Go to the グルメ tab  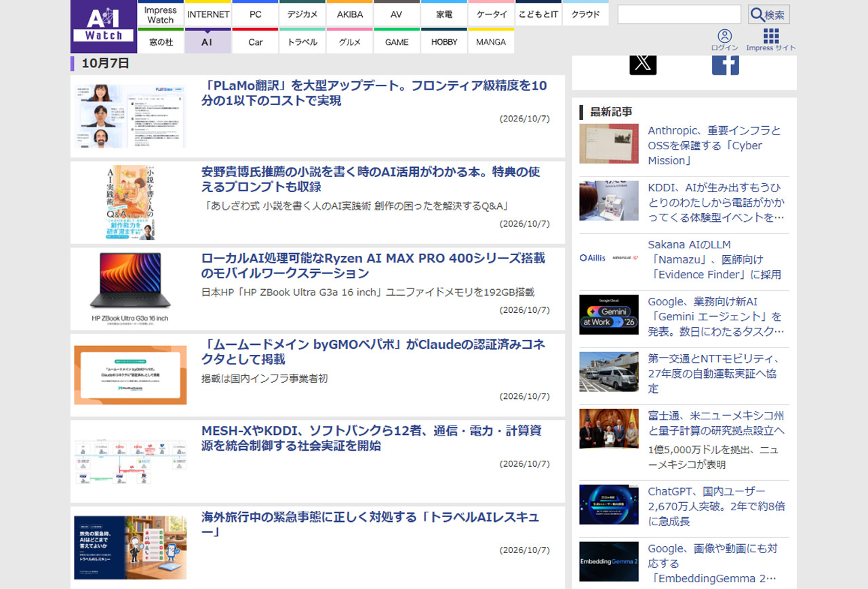click(350, 41)
